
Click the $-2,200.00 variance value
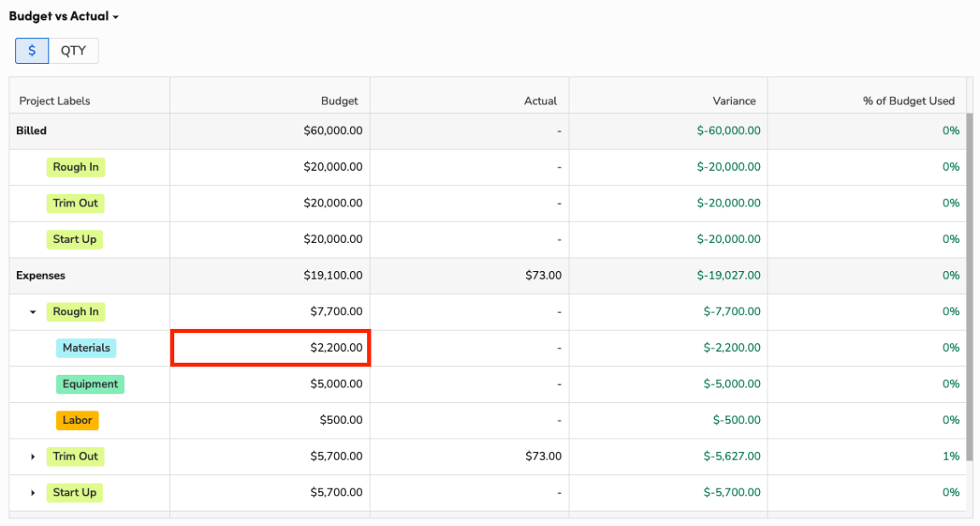pos(732,348)
